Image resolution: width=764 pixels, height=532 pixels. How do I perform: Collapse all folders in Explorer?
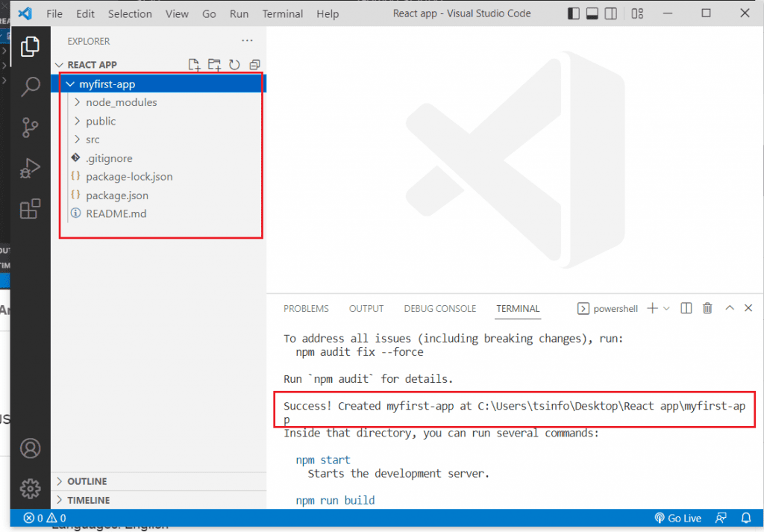[254, 65]
